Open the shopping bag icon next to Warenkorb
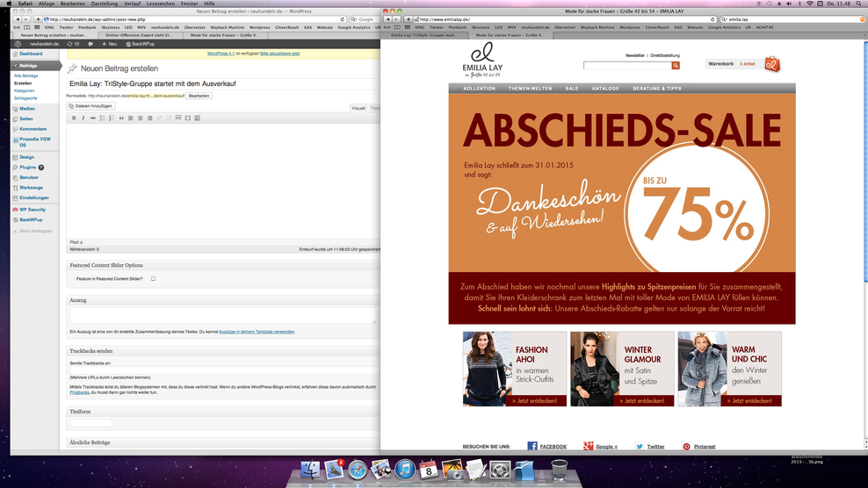 772,64
